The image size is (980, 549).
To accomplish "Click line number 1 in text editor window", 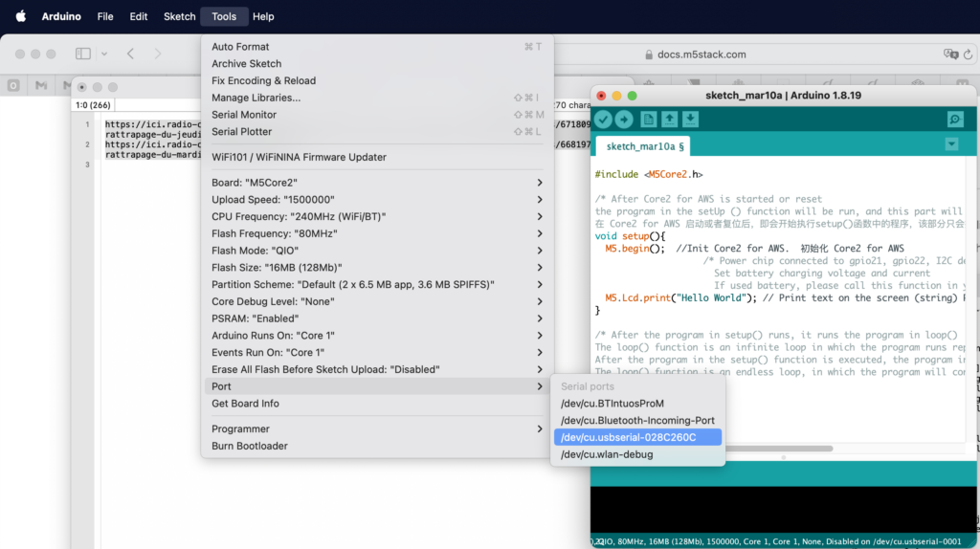I will point(87,125).
